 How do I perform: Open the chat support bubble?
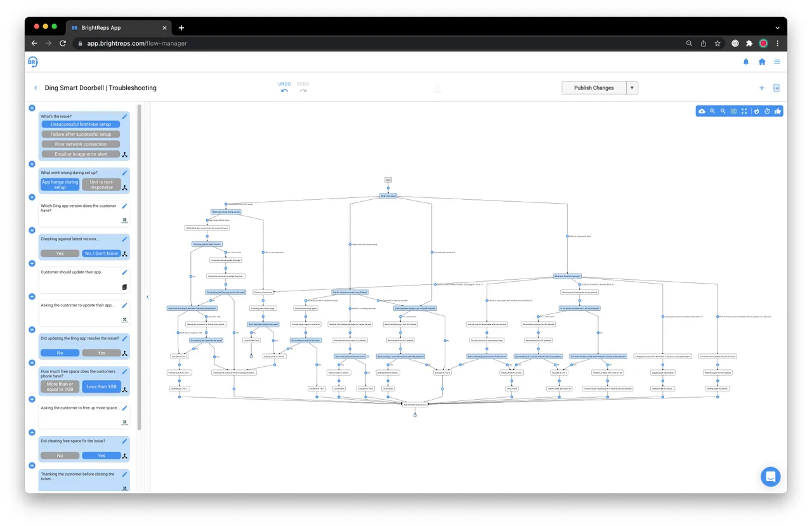click(770, 477)
